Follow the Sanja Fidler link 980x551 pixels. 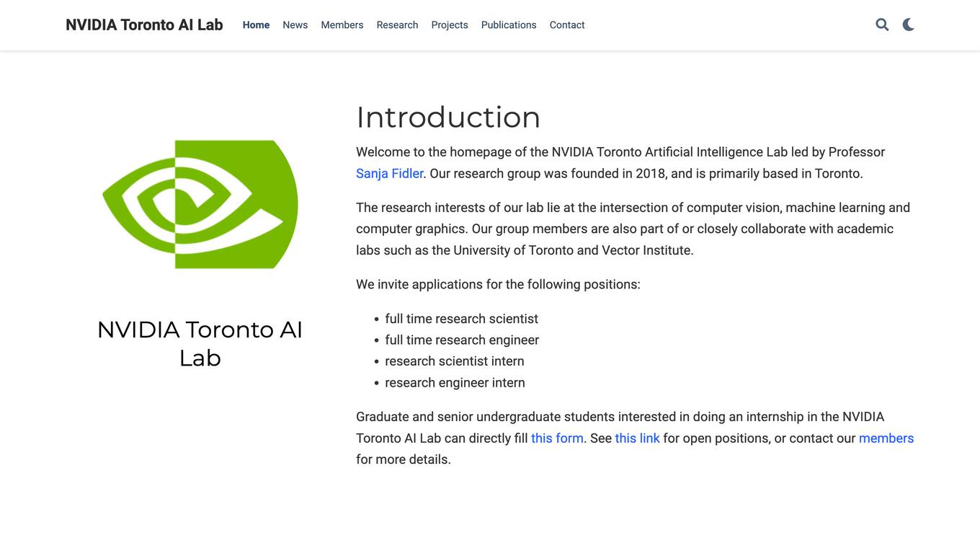pyautogui.click(x=390, y=173)
